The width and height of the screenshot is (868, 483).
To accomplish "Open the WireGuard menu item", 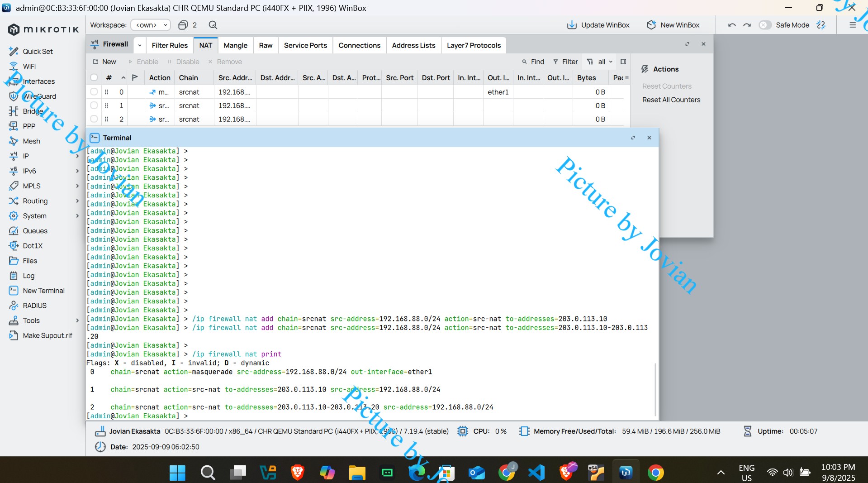I will coord(39,96).
